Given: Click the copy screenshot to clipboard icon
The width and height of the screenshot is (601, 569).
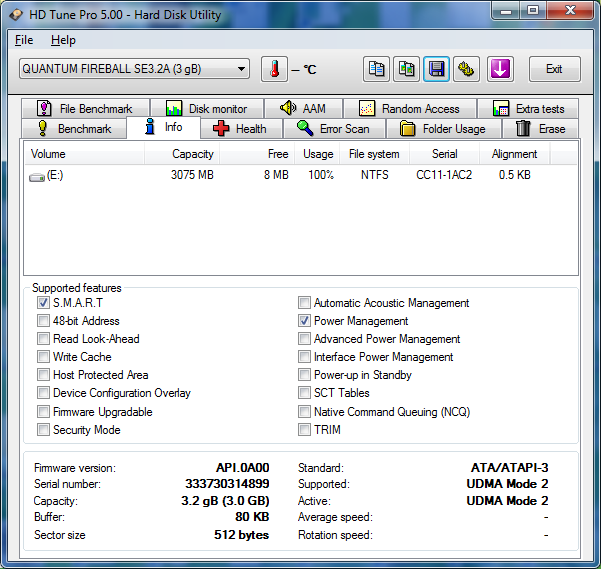Looking at the screenshot, I should [x=406, y=69].
